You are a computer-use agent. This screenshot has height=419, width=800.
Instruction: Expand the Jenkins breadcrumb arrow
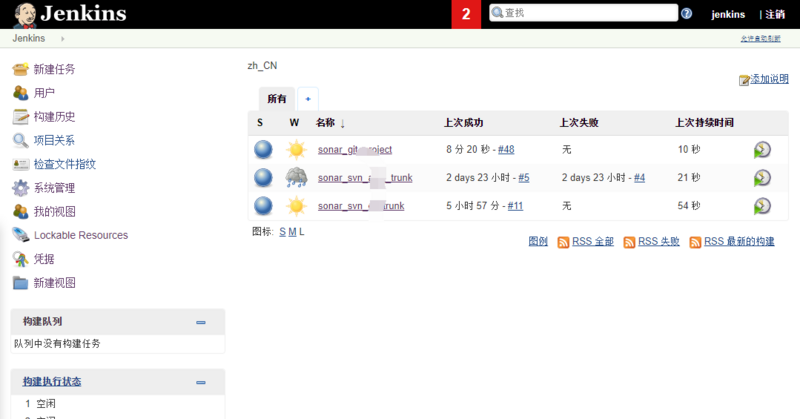point(63,39)
